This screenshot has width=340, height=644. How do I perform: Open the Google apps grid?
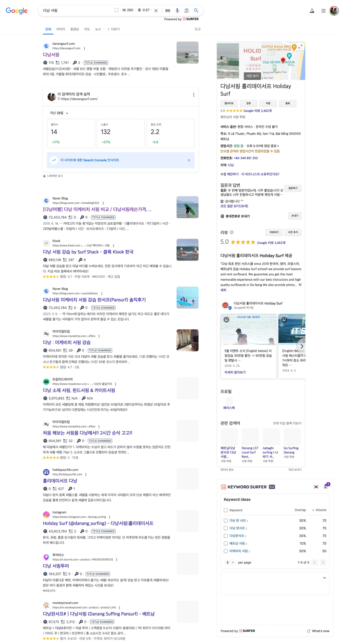point(323,11)
